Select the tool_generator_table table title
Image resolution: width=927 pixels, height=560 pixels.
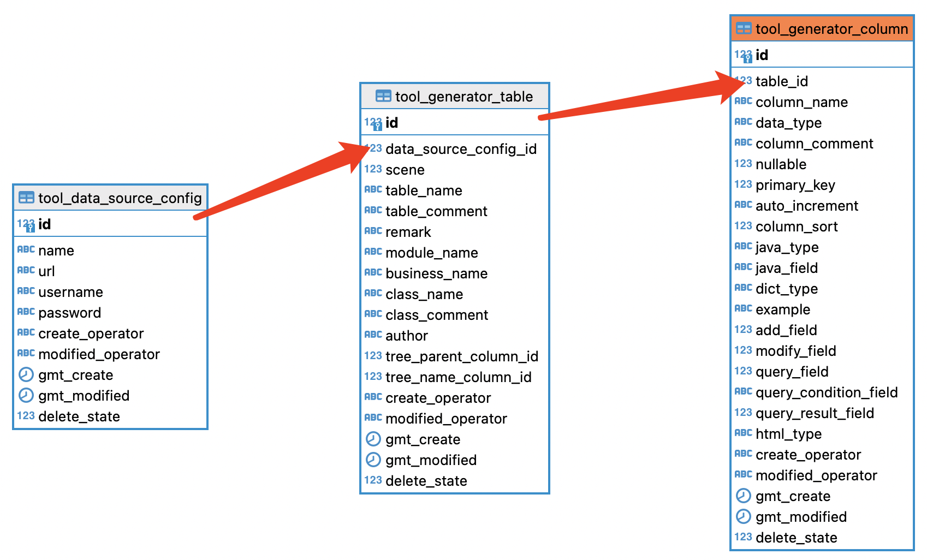[464, 97]
